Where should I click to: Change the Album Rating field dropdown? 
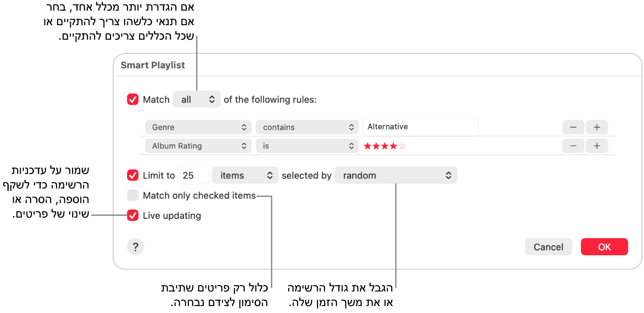coord(198,146)
